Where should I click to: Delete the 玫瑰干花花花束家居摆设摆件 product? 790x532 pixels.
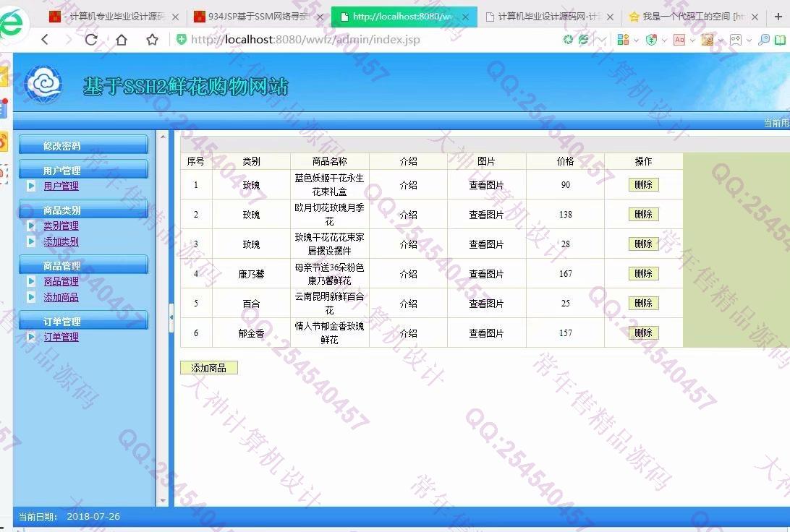click(643, 244)
